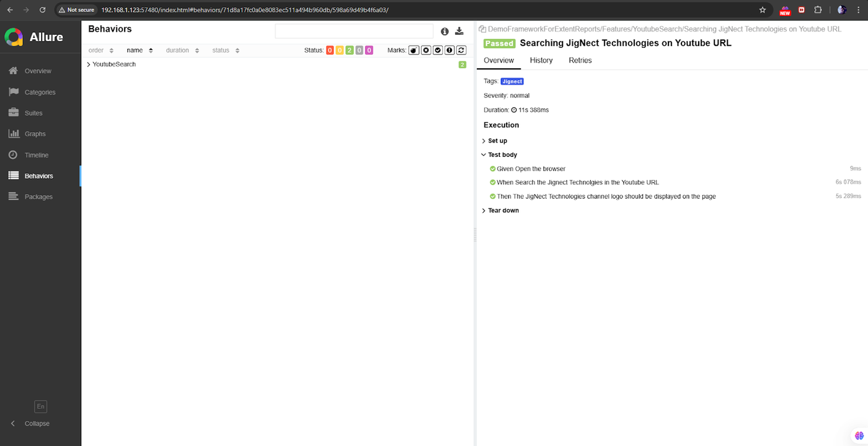Copy the test path with the clipboard icon
Screen dimensions: 868x446
coord(482,29)
